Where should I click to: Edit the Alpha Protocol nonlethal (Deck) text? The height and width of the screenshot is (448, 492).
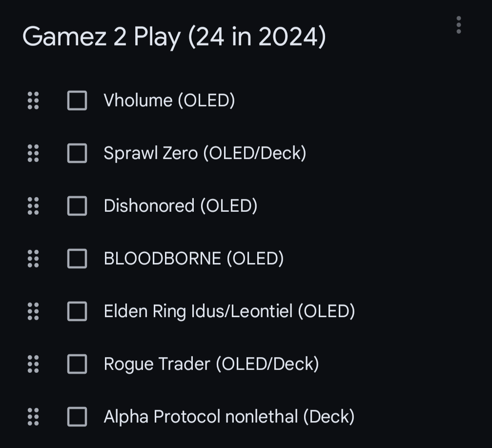click(x=229, y=417)
